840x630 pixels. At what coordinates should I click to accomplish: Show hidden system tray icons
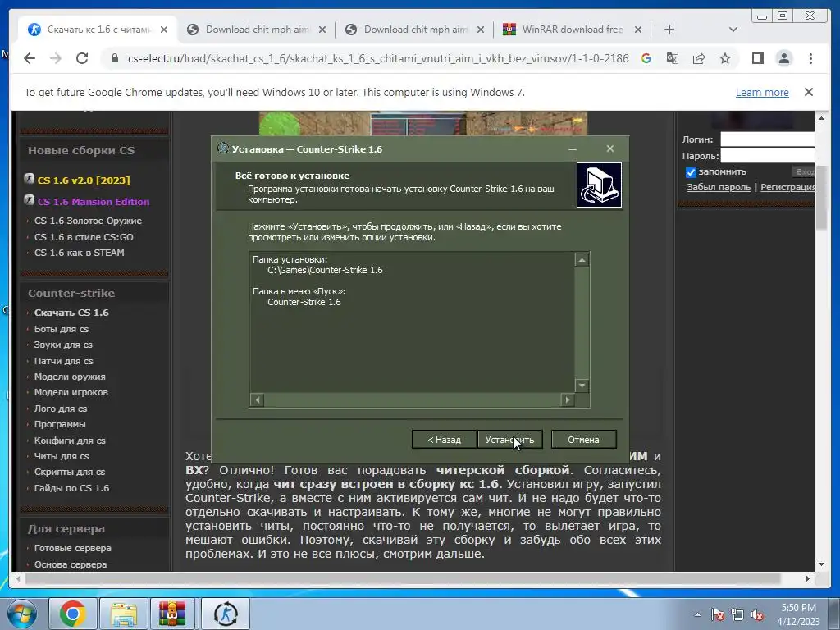(x=697, y=615)
